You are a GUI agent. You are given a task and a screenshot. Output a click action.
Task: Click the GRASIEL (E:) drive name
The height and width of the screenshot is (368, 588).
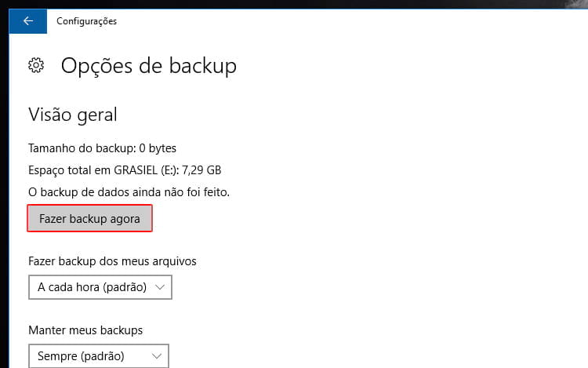[146, 170]
